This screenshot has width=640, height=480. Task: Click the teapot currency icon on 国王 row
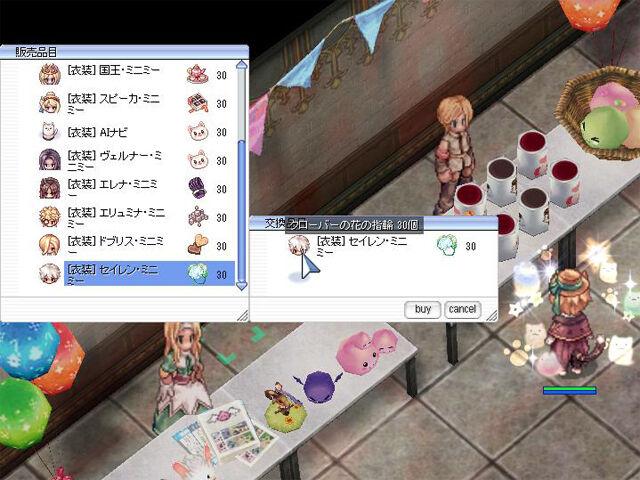(x=198, y=75)
